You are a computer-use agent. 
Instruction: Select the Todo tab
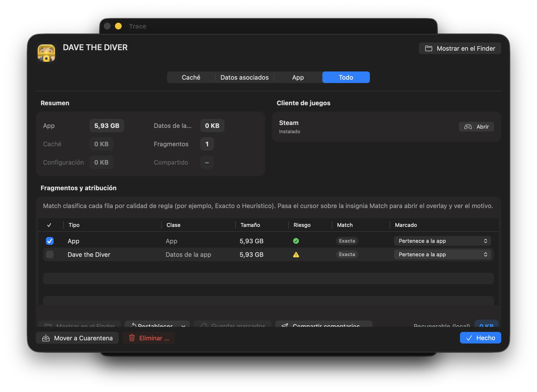click(x=346, y=77)
